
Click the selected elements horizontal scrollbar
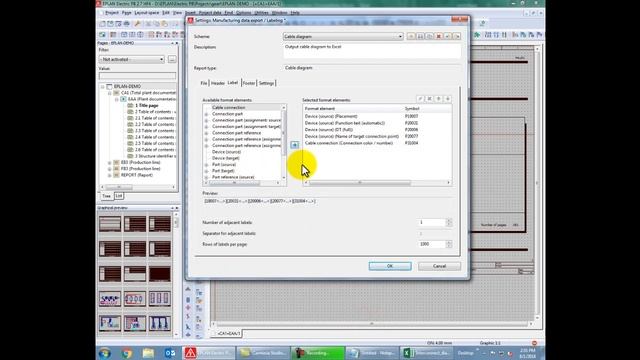(x=377, y=182)
